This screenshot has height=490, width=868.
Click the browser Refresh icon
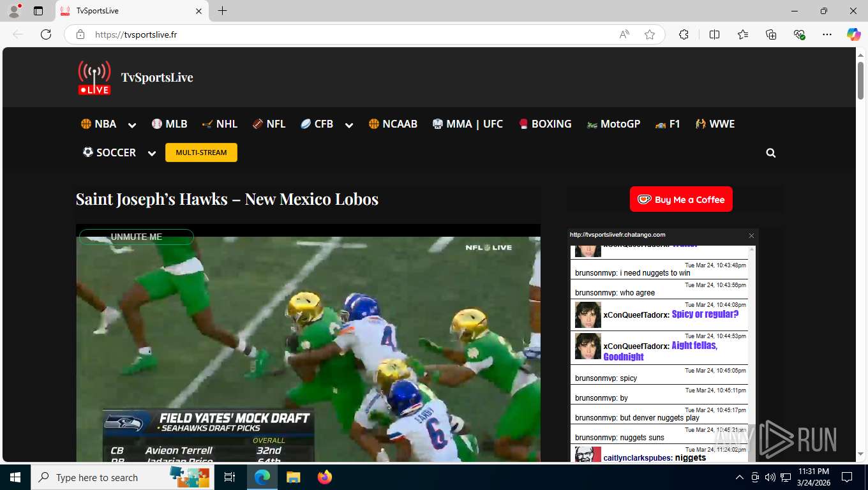pyautogui.click(x=46, y=34)
